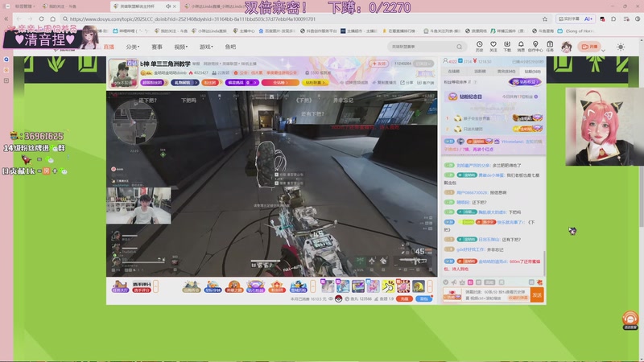The image size is (644, 362).
Task: Reload the page with the refresh icon
Action: (42, 19)
